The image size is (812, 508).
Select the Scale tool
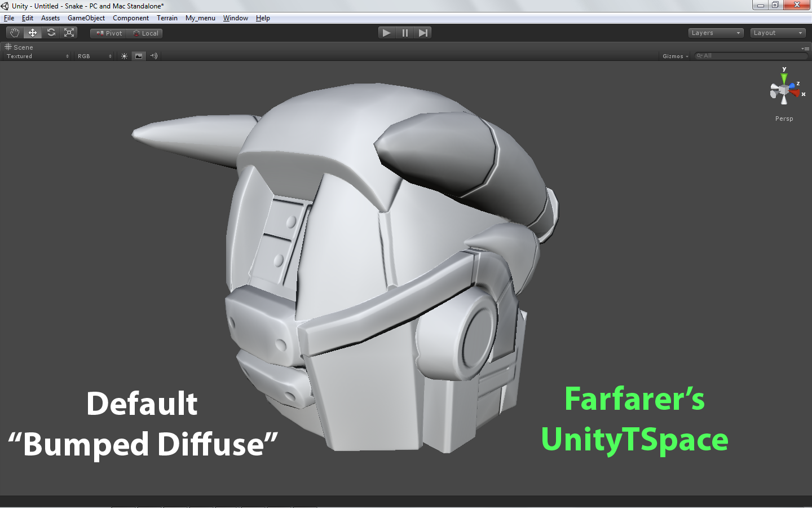(69, 33)
